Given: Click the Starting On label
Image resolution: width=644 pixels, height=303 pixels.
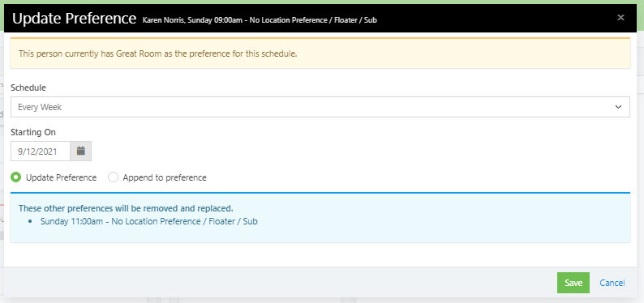Looking at the screenshot, I should point(33,132).
